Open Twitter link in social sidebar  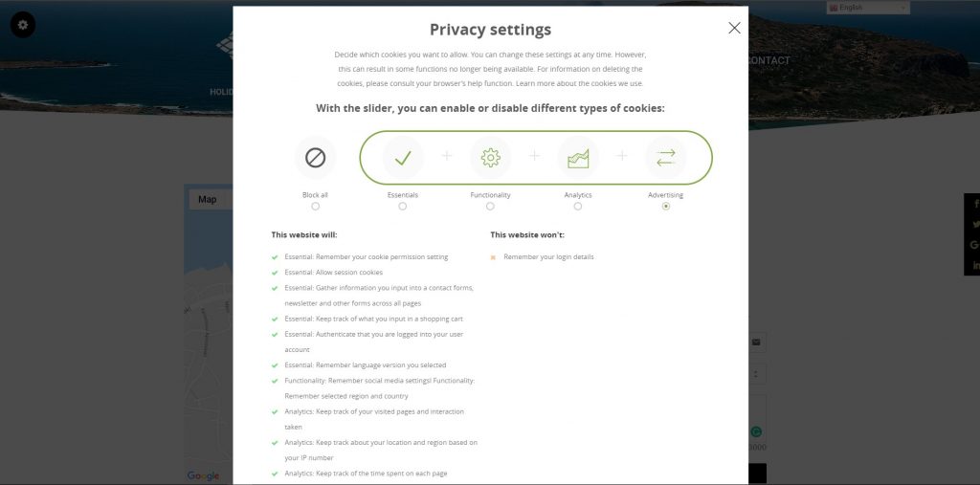pyautogui.click(x=975, y=225)
